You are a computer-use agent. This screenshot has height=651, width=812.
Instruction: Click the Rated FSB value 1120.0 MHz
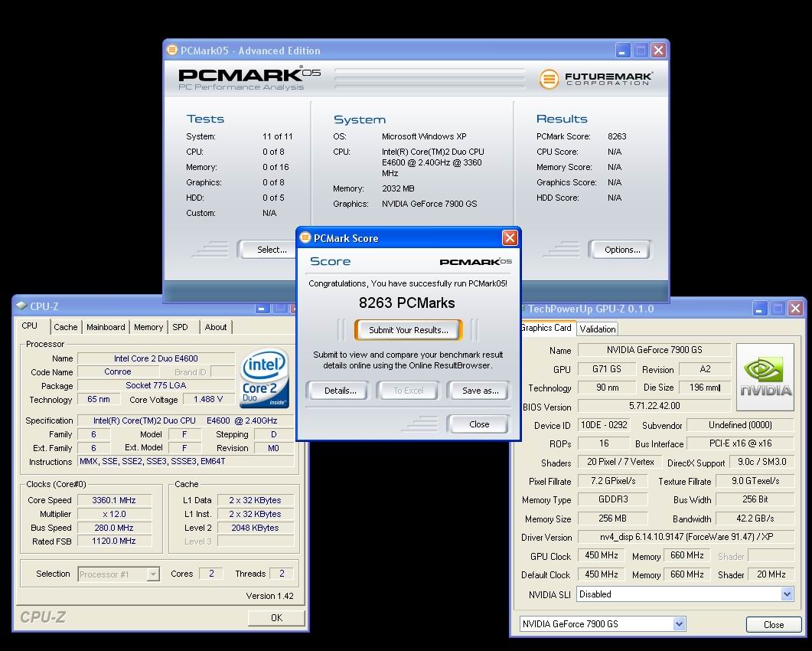(114, 541)
